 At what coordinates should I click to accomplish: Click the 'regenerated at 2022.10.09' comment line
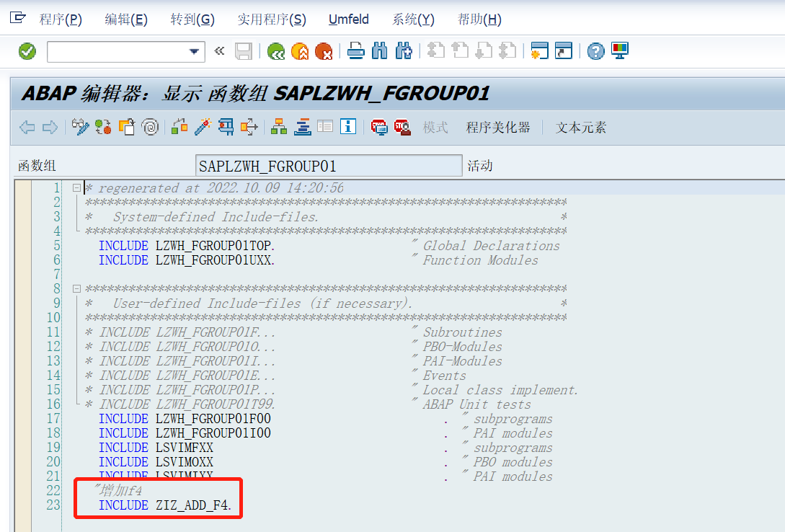coord(215,188)
